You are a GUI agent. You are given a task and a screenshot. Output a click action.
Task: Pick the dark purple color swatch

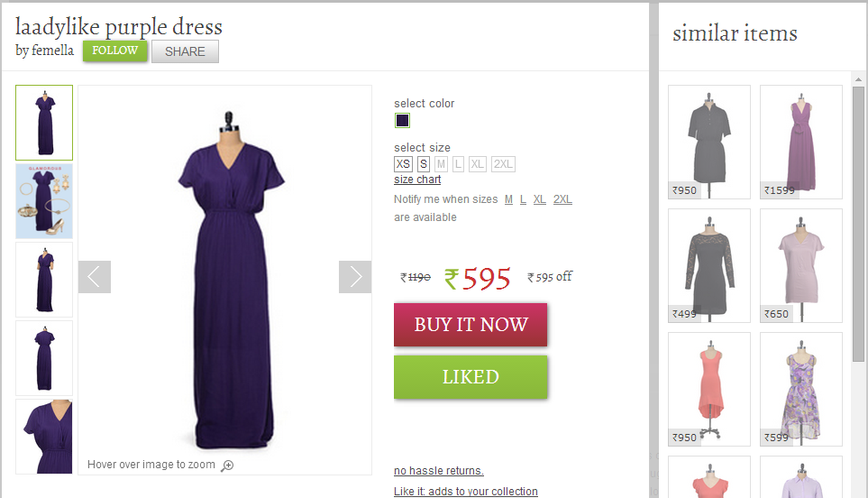tap(402, 120)
